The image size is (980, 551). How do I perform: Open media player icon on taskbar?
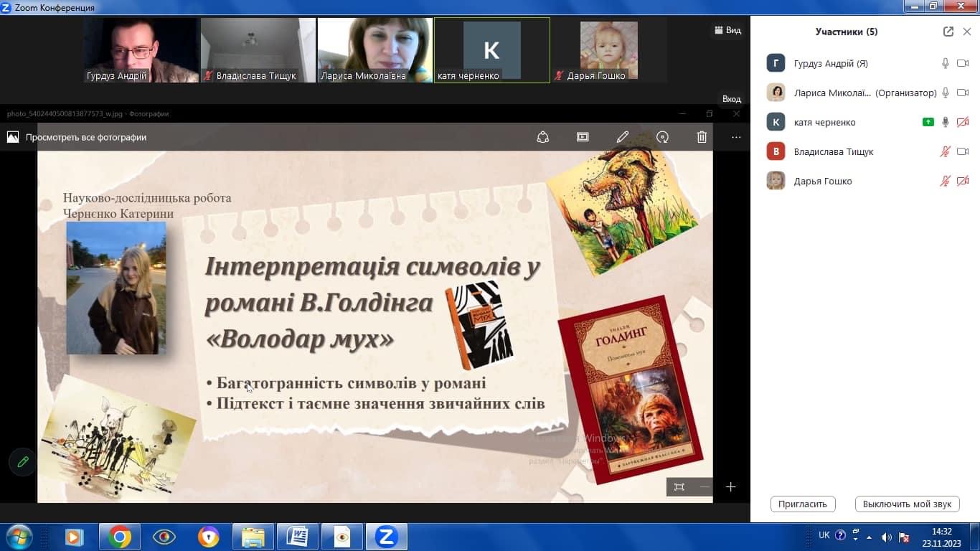point(75,537)
